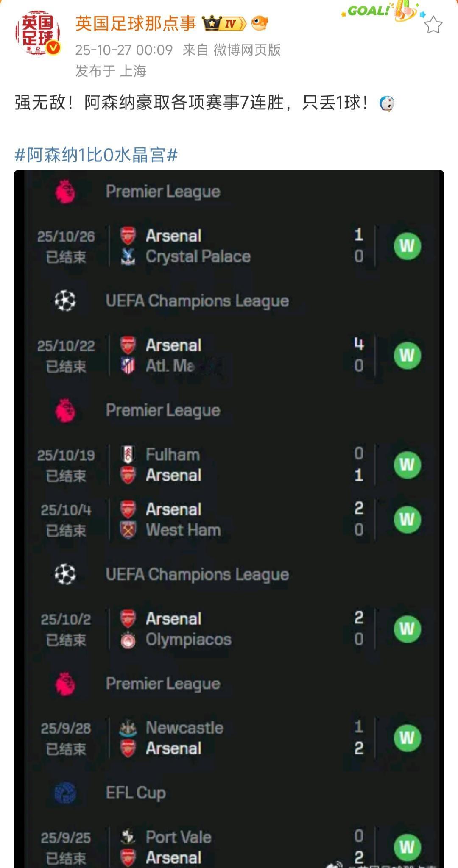Click the EFL Cup logo
This screenshot has height=868, width=458.
65,793
